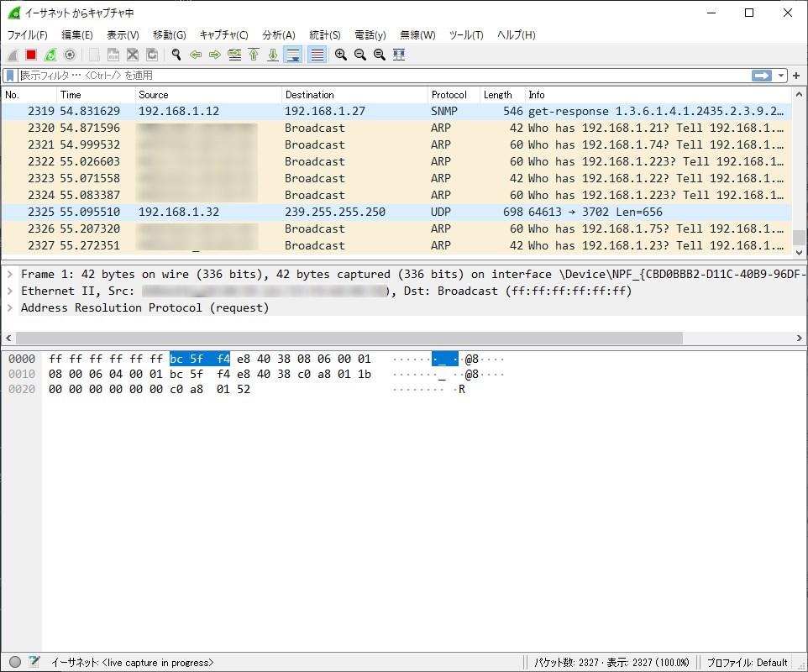Open the display filter bookmark menu

(10, 76)
